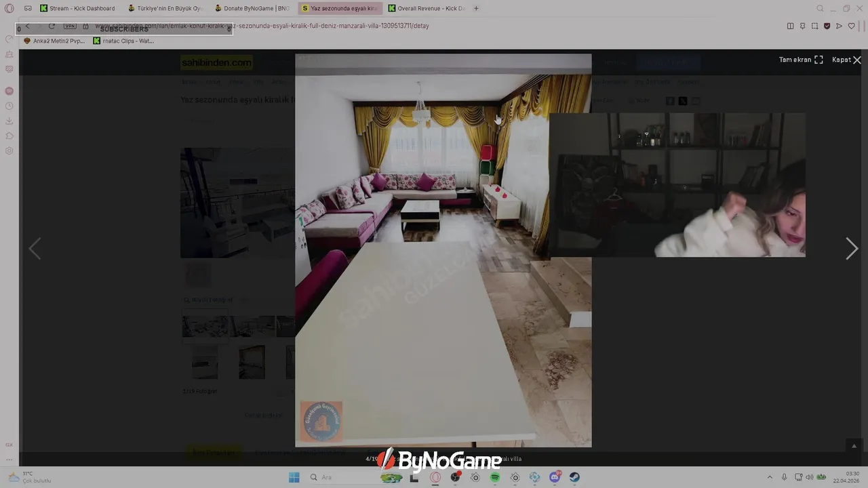
Task: Take a snapshot with capture icon
Action: point(814,26)
